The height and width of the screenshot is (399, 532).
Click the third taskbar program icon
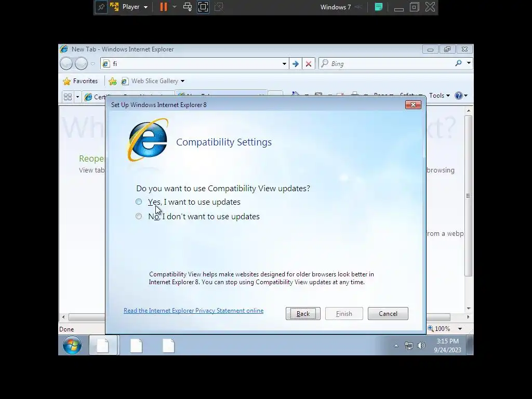point(168,345)
